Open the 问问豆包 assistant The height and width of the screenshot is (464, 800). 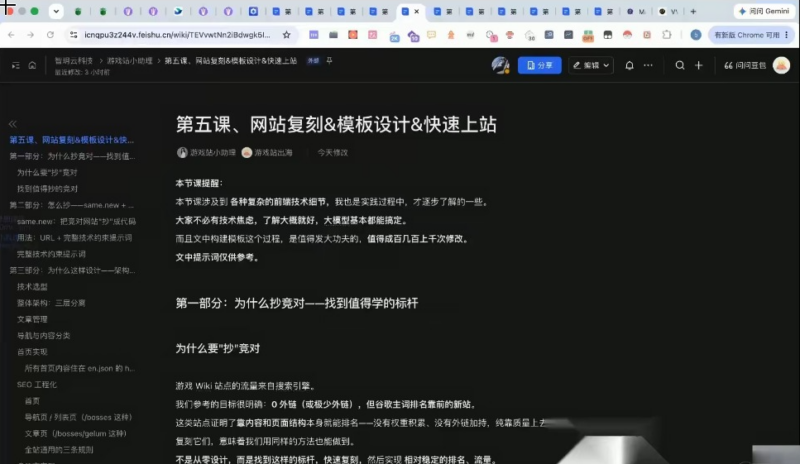point(745,65)
